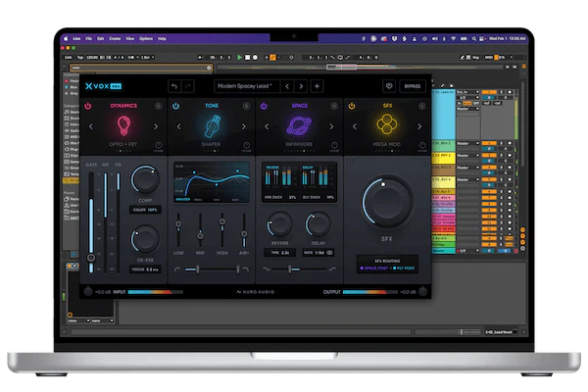Go to next XVox preset

(x=301, y=86)
